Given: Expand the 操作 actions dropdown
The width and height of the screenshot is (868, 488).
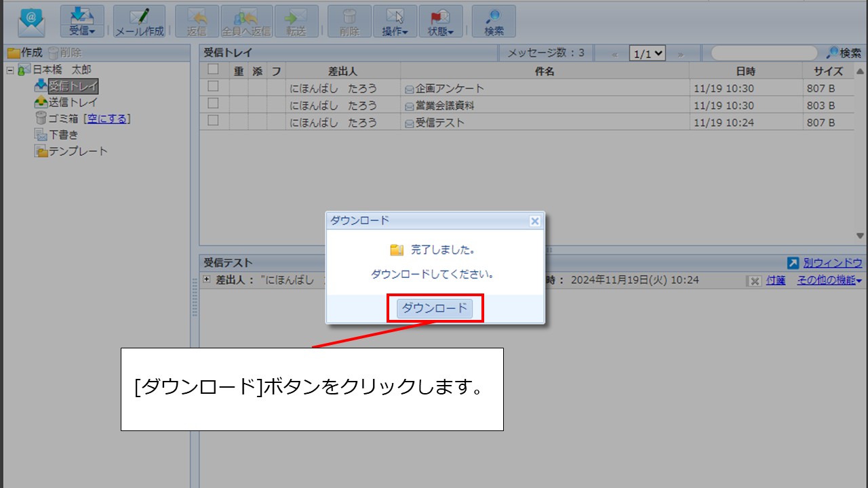Looking at the screenshot, I should click(395, 21).
